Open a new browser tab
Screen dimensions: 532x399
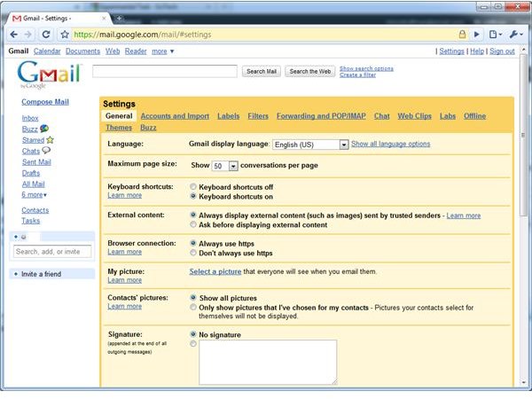point(119,19)
